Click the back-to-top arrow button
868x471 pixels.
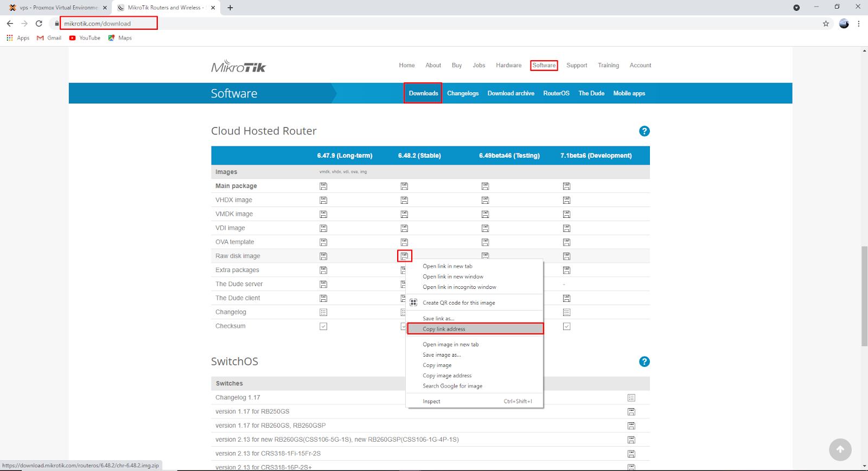pyautogui.click(x=840, y=449)
